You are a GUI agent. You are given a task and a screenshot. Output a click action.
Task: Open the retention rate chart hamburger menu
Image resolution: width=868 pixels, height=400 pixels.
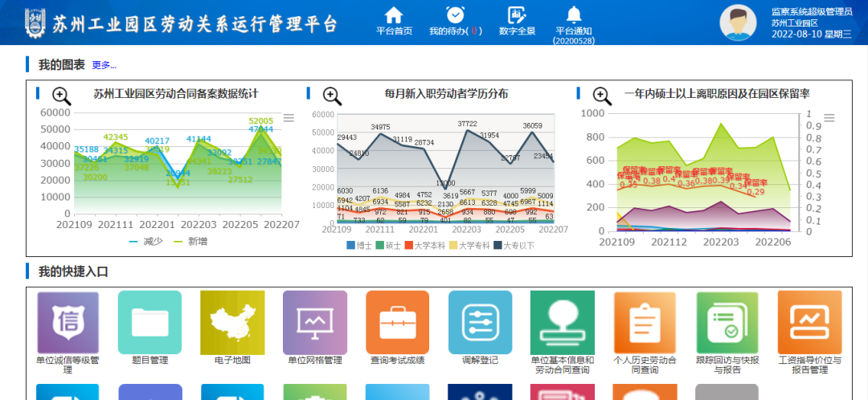829,118
